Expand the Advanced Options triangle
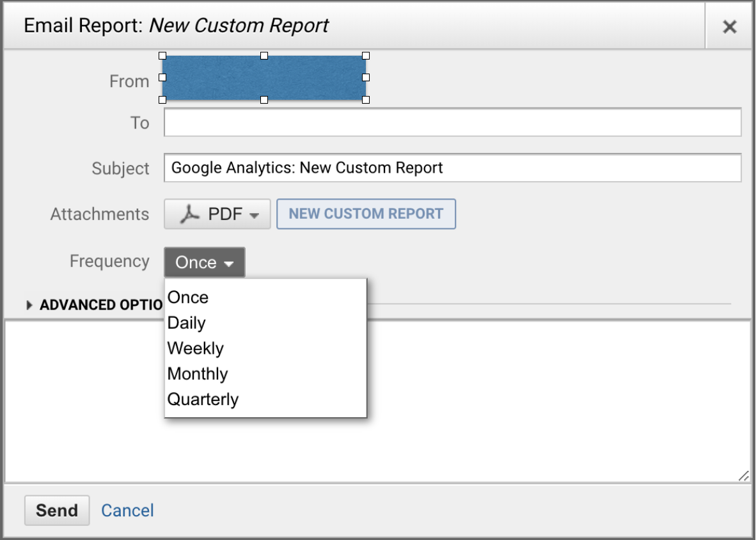Image resolution: width=756 pixels, height=540 pixels. [29, 305]
